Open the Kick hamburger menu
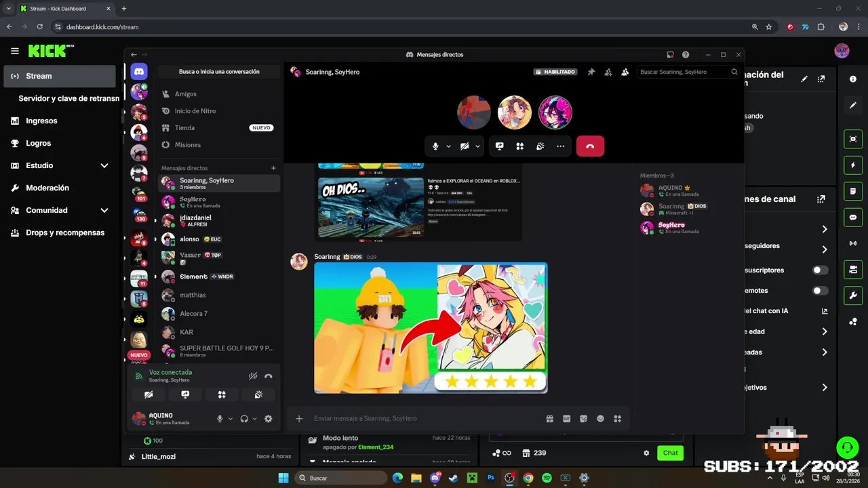 (15, 51)
